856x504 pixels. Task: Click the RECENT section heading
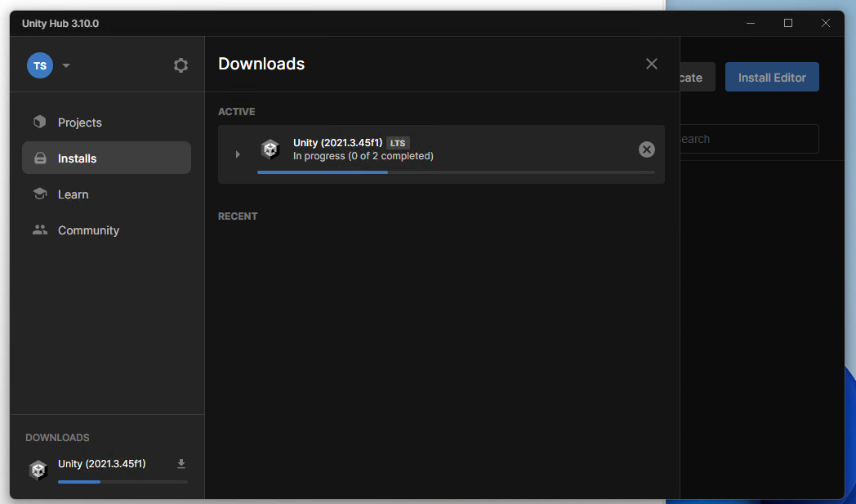tap(238, 216)
